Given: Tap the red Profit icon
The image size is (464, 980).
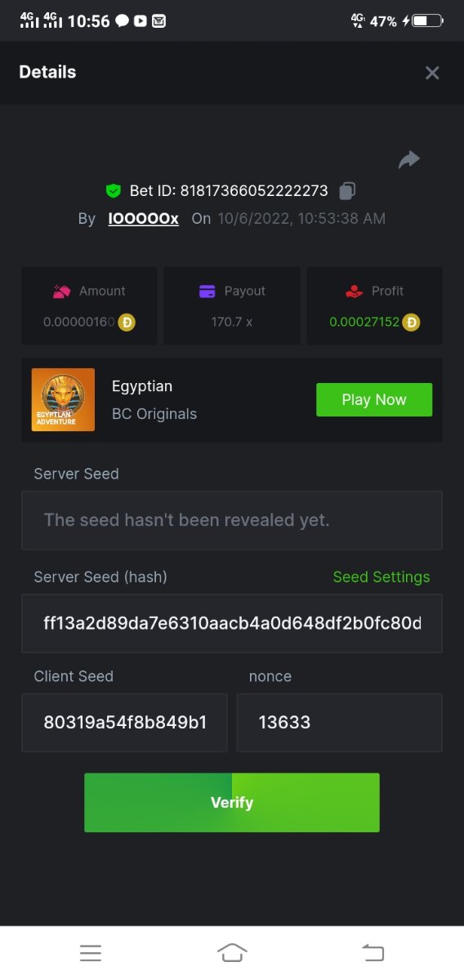Looking at the screenshot, I should click(354, 291).
